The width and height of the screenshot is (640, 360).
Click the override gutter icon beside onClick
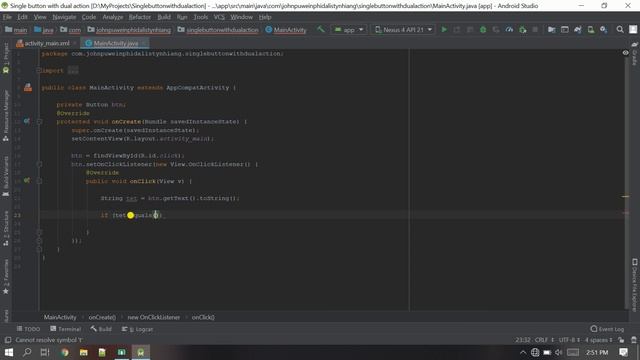27,180
